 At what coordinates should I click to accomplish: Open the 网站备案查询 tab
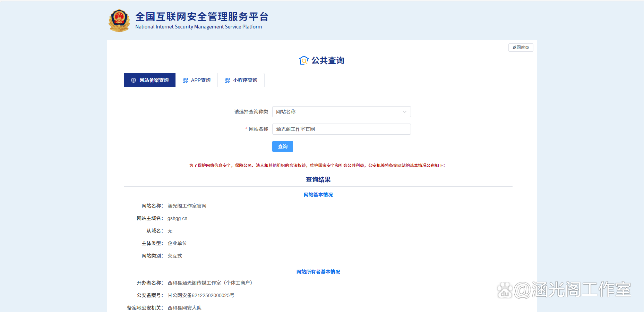coord(150,80)
